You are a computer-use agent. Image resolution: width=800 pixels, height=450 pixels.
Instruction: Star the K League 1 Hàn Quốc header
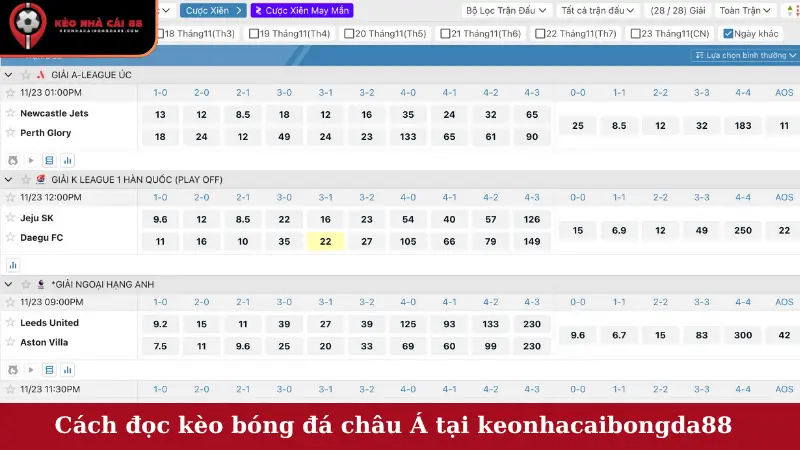26,180
